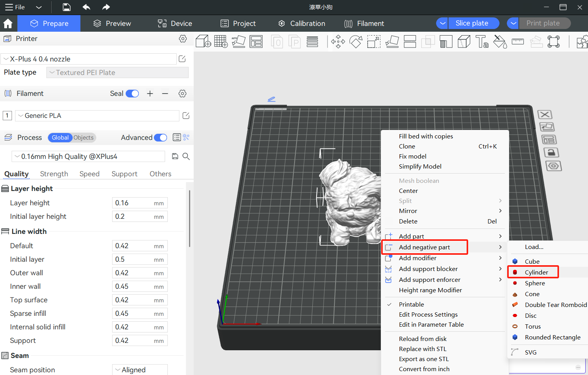
Task: Open the Generic PLA filament dropdown
Action: click(x=97, y=116)
